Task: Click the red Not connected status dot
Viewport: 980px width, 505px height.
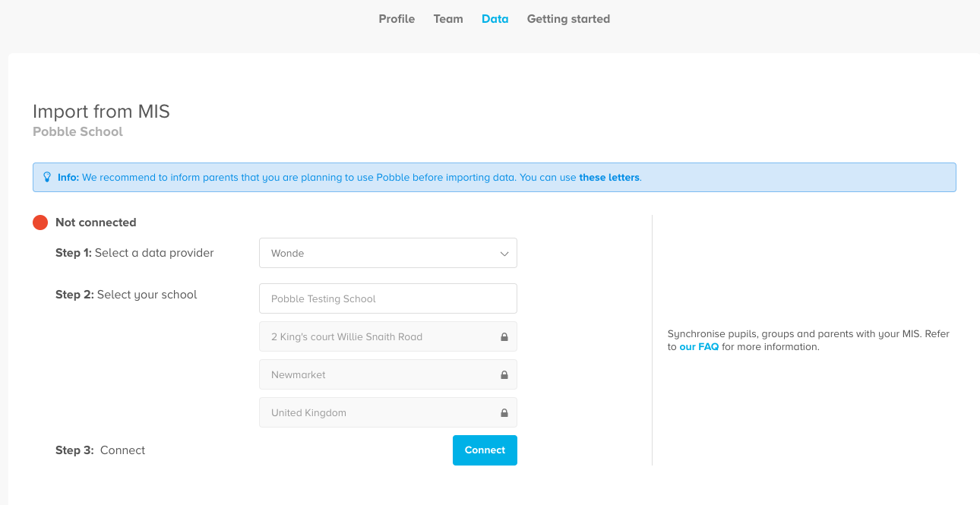Action: pyautogui.click(x=40, y=223)
